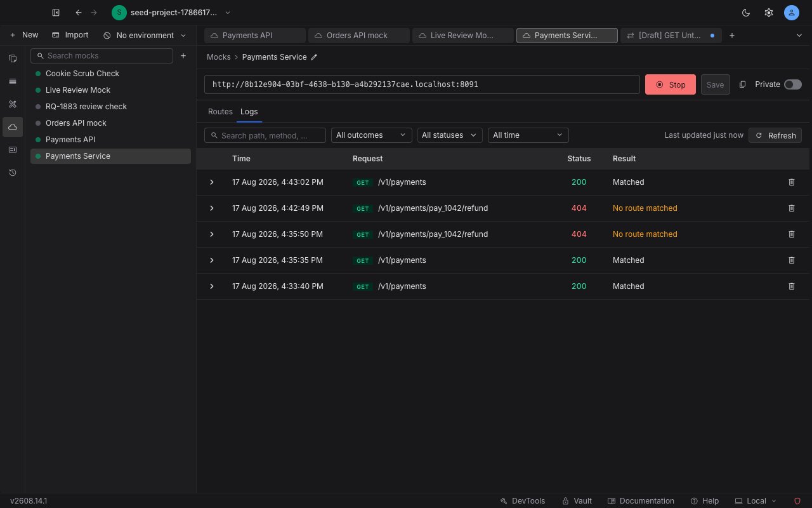Viewport: 812px width, 508px height.
Task: Copy the mock URL
Action: coord(743,84)
